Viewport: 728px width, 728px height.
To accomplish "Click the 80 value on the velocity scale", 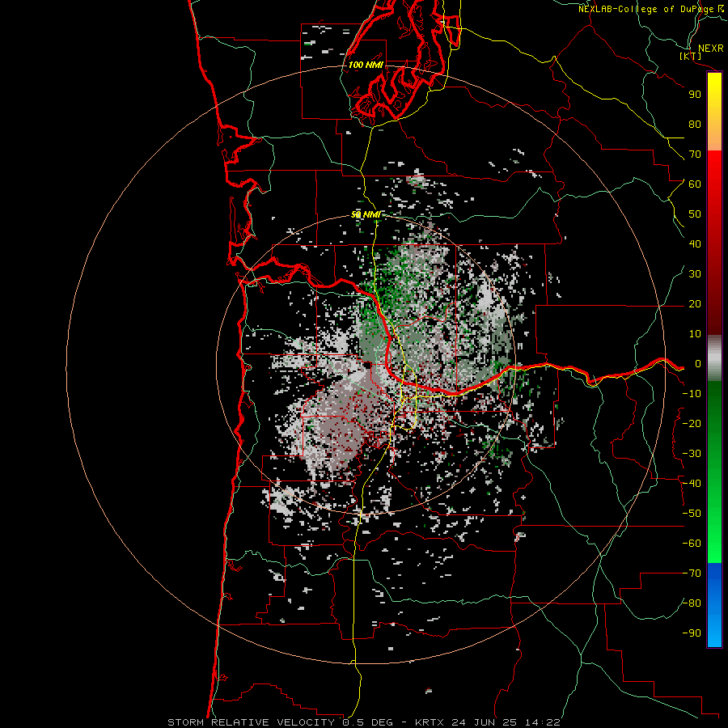I will pos(695,125).
